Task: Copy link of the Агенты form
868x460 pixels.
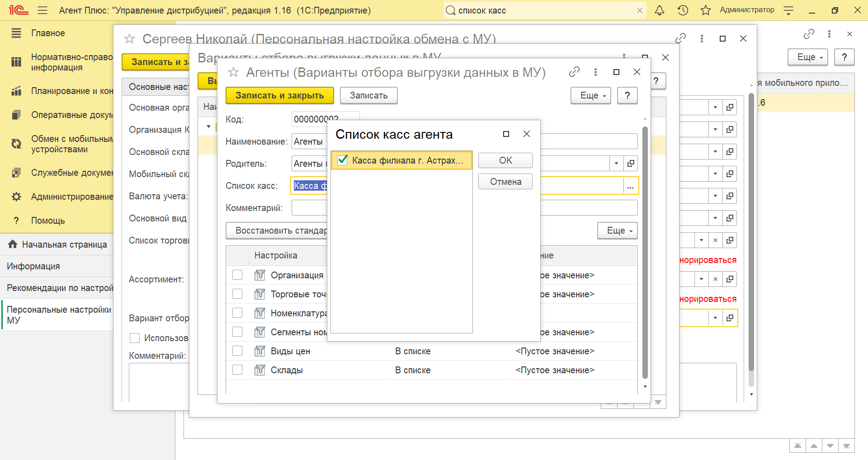Action: 574,72
